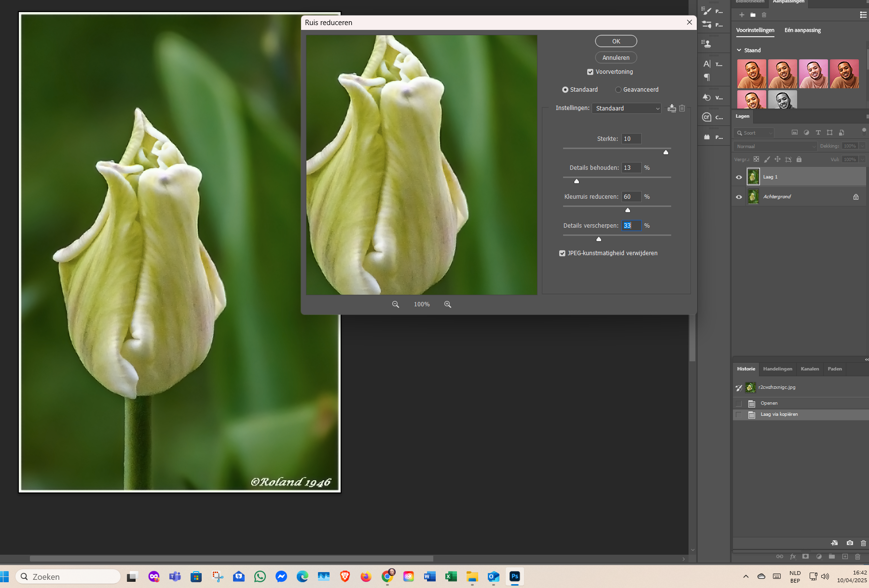
Task: Uncheck JPEG-kunstmatigheid verwijderen
Action: click(562, 253)
